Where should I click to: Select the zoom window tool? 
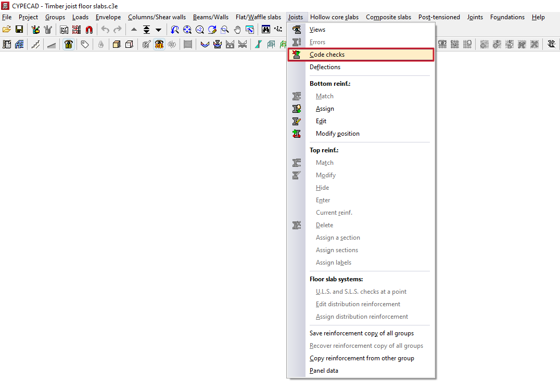click(x=225, y=30)
